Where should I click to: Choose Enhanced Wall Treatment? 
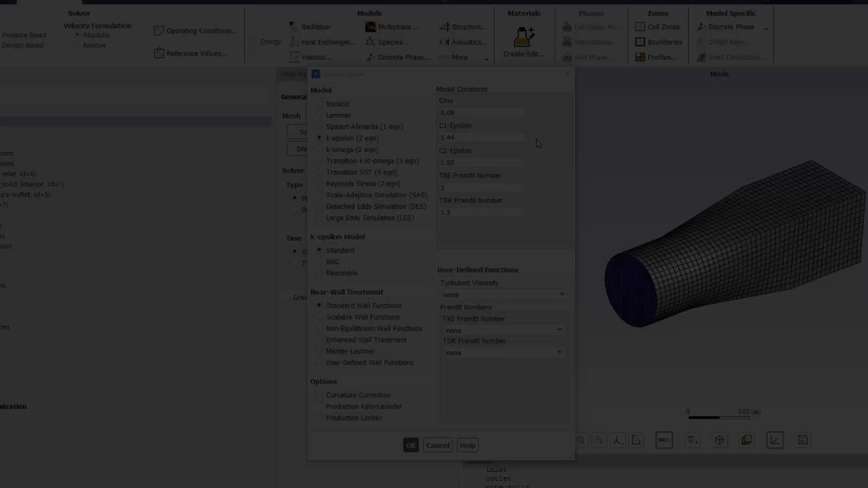(361, 340)
